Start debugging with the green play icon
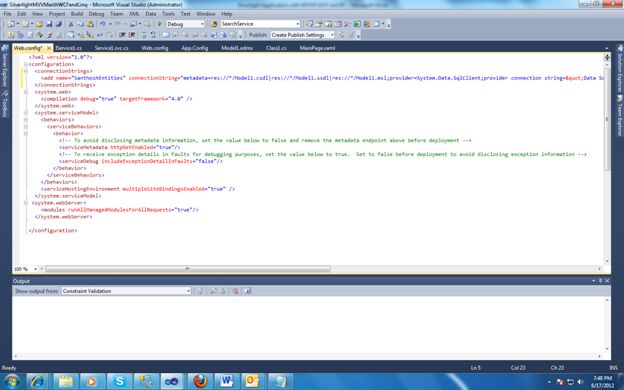This screenshot has width=624, height=390. [160, 24]
